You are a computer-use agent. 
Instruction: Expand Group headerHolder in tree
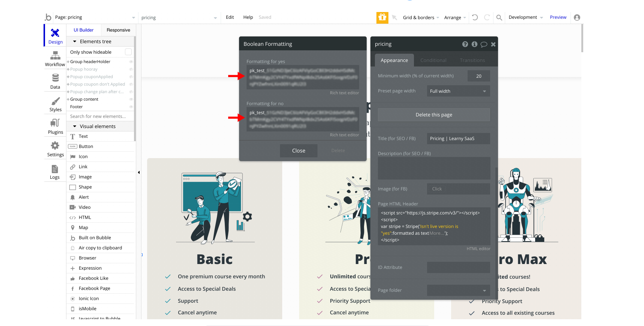68,62
